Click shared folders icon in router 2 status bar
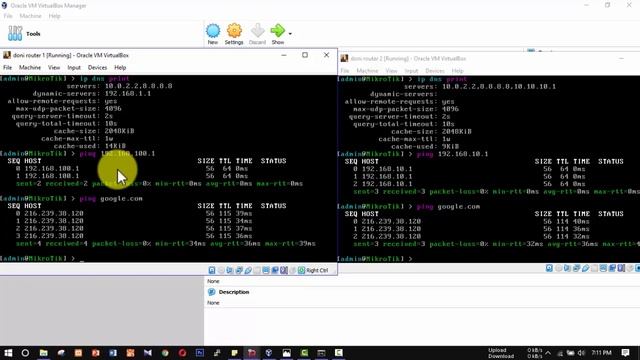 pyautogui.click(x=594, y=268)
